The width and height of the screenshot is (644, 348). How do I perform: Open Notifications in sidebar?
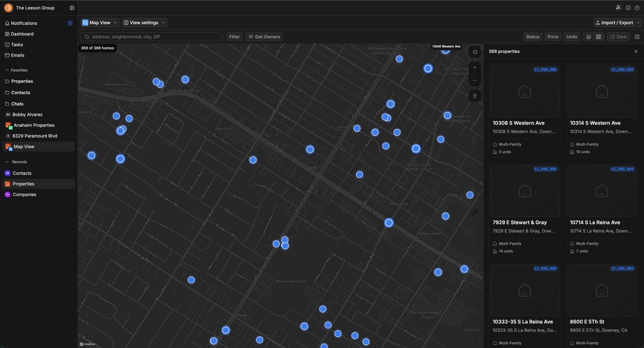tap(39, 23)
